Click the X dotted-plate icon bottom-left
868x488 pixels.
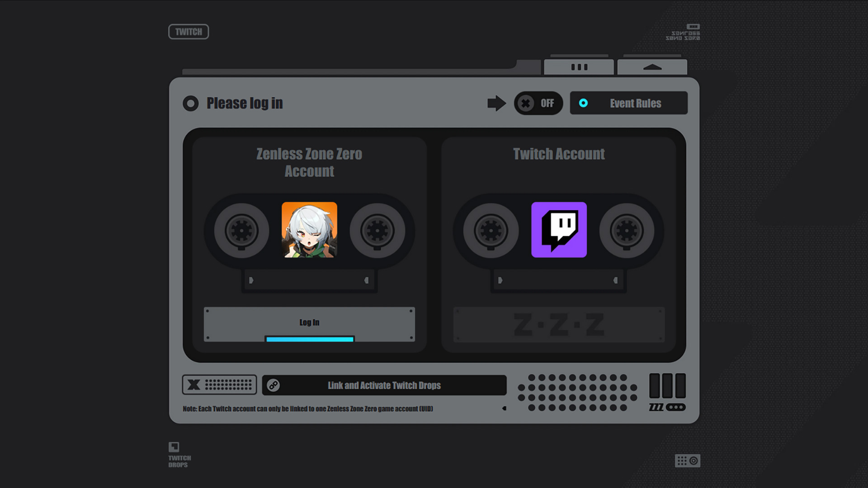[x=219, y=385]
